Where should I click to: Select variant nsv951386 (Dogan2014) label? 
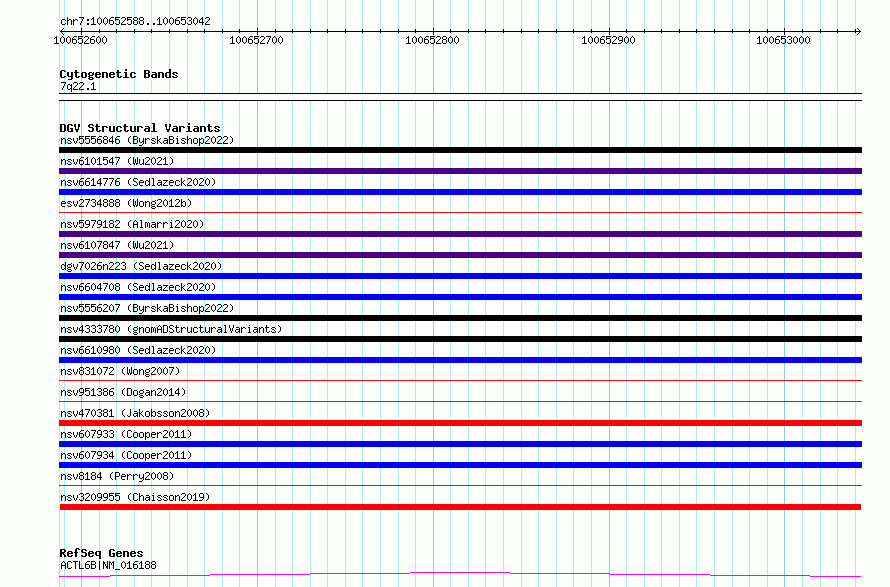(123, 392)
